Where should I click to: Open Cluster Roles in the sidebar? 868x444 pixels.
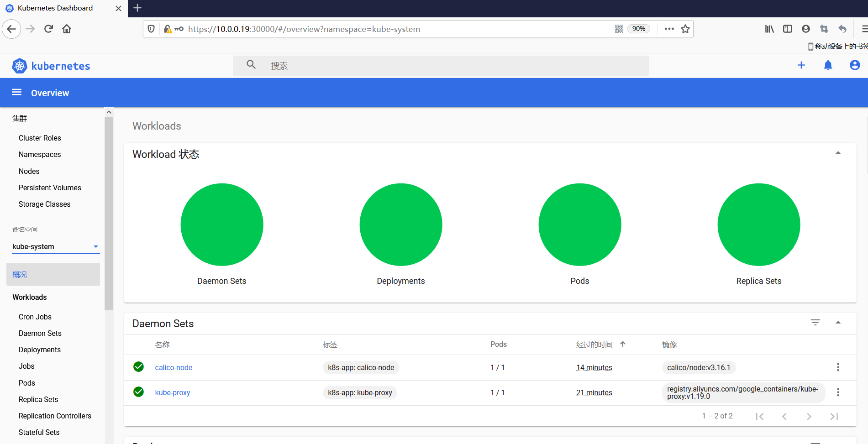coord(40,138)
